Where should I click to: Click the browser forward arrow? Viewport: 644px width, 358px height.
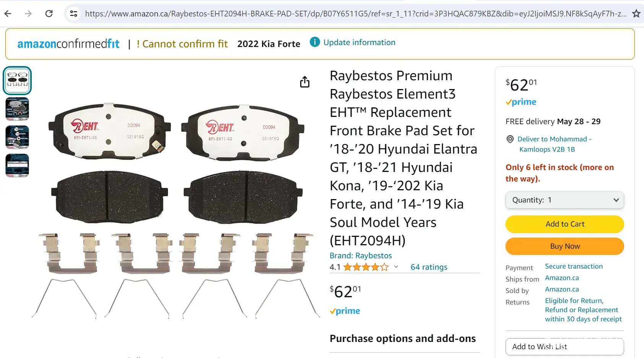click(x=28, y=14)
